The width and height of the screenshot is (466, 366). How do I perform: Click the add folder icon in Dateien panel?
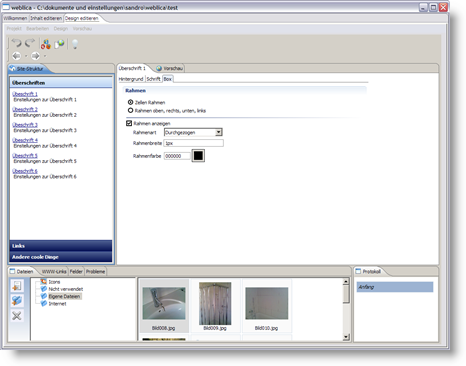coord(17,301)
